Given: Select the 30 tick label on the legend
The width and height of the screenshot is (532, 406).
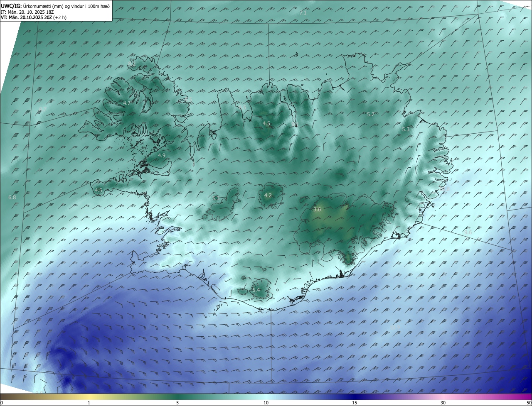Looking at the screenshot, I should [x=443, y=403].
